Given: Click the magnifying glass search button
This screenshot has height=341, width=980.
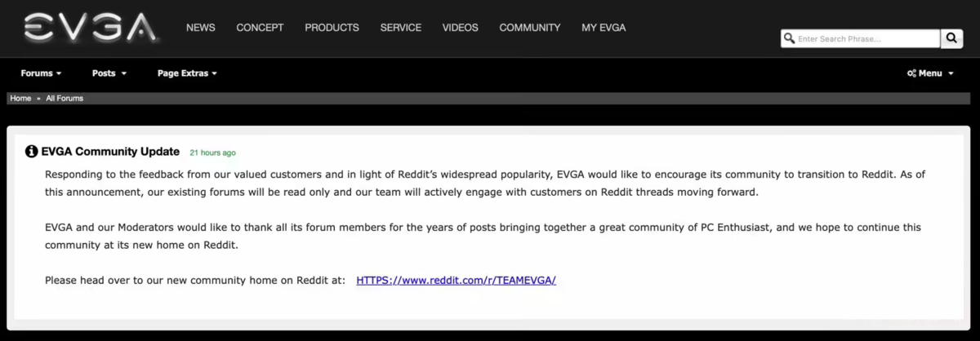Looking at the screenshot, I should click(x=952, y=38).
